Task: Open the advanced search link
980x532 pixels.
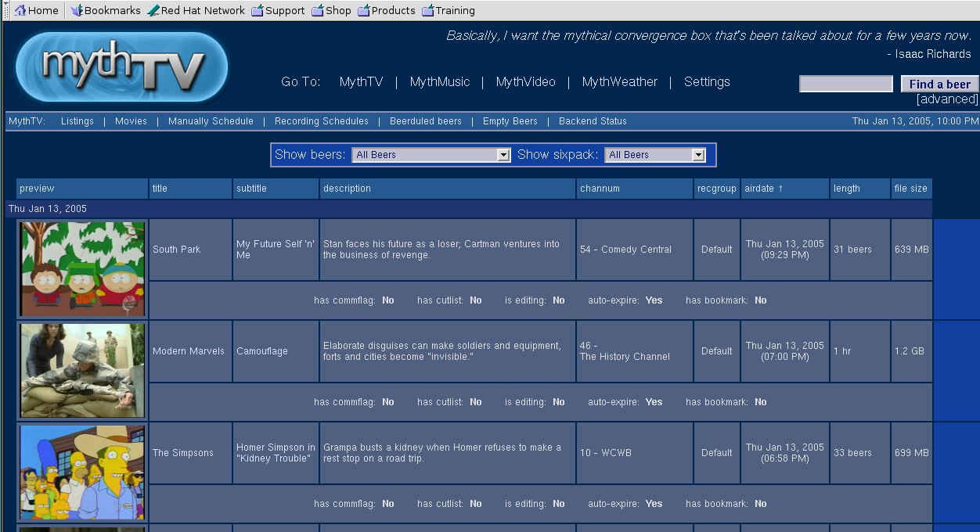Action: (x=947, y=99)
